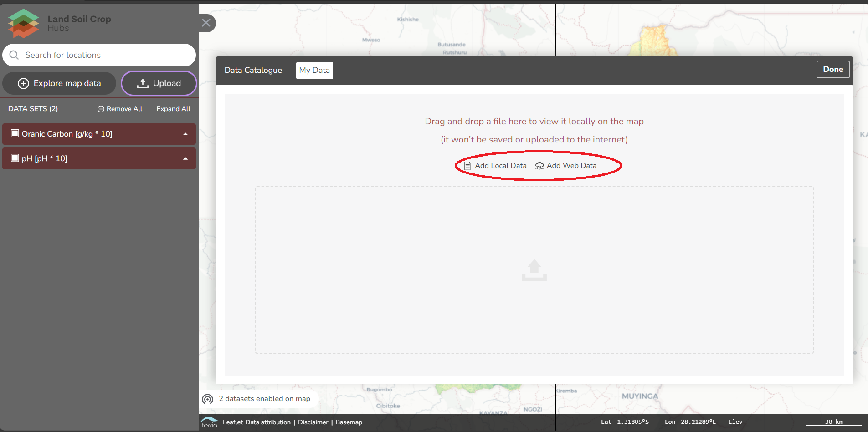
Task: Open the Leaflet link
Action: click(x=233, y=422)
